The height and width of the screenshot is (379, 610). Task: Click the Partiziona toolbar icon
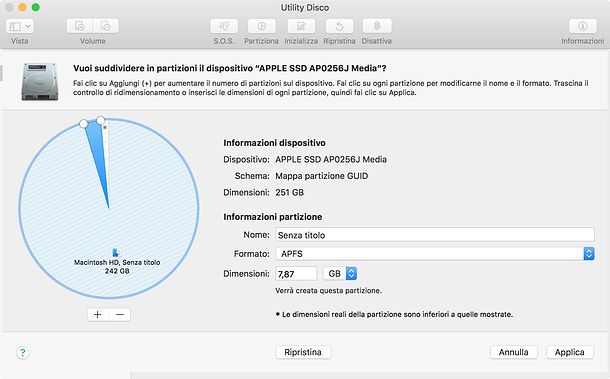click(x=261, y=26)
